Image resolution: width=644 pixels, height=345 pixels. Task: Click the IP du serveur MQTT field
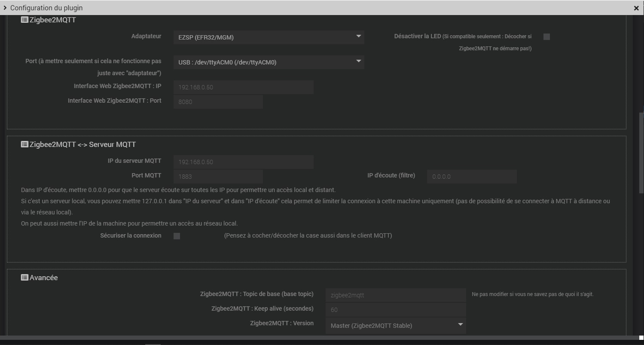point(244,162)
